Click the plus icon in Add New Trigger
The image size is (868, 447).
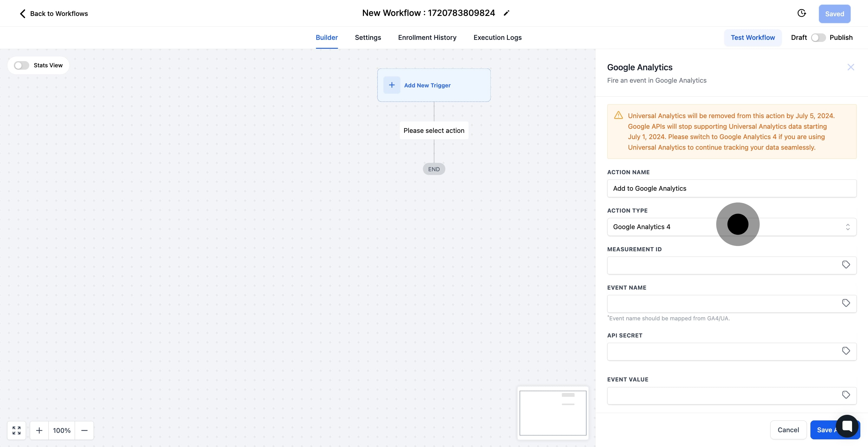click(x=391, y=85)
